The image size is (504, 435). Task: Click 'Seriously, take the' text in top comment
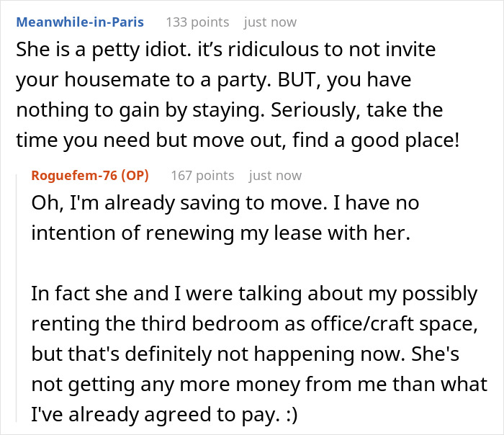pos(357,110)
